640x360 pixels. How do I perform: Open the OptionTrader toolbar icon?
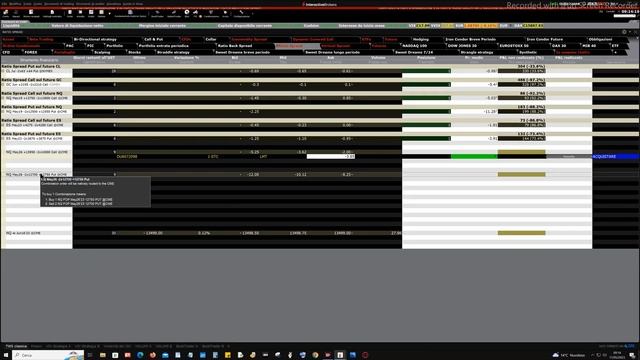coord(174,13)
